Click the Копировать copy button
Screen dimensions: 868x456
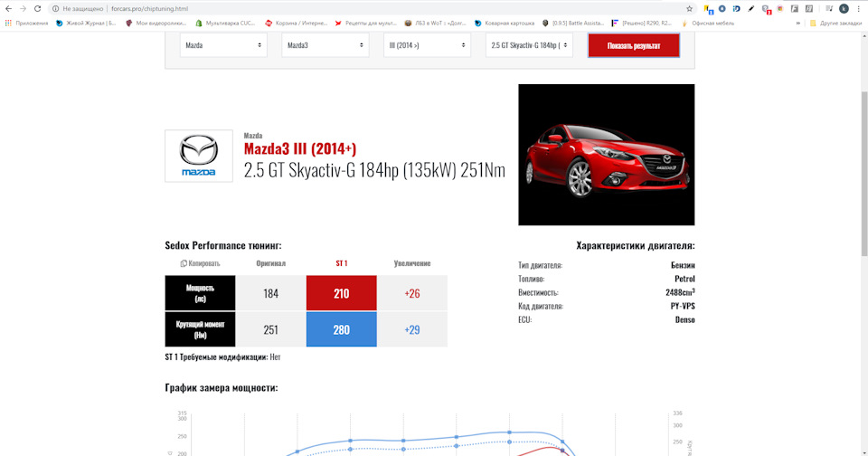click(x=200, y=263)
